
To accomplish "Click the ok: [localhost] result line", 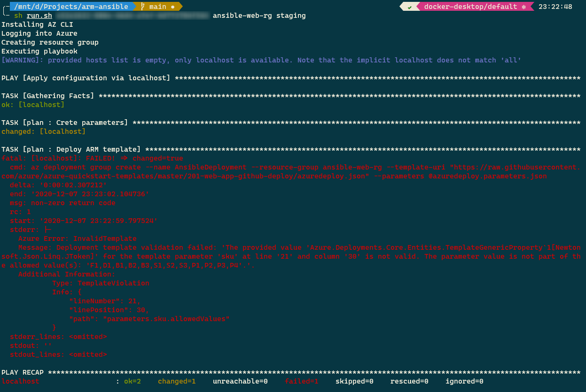I will pos(33,105).
